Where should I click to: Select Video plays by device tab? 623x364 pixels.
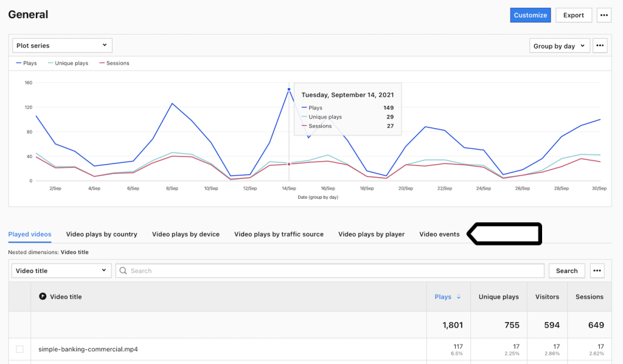[x=186, y=234]
